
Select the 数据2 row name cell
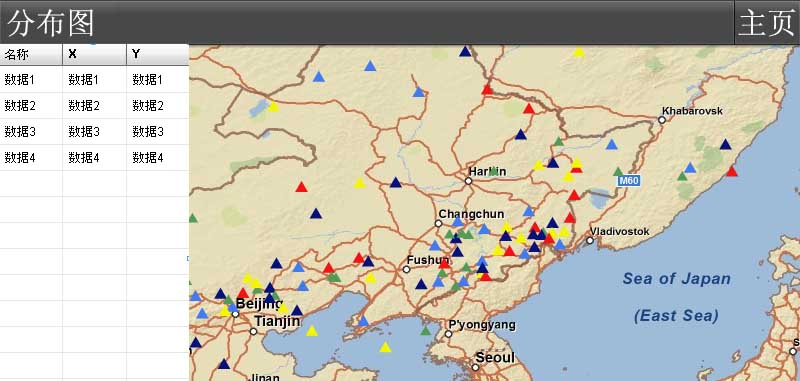click(x=31, y=106)
